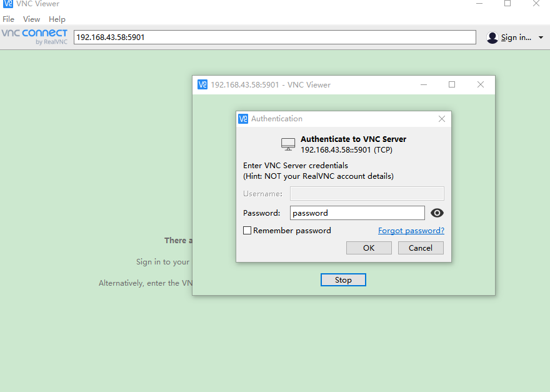Toggle password visibility with the eye icon
550x392 pixels.
pyautogui.click(x=437, y=213)
